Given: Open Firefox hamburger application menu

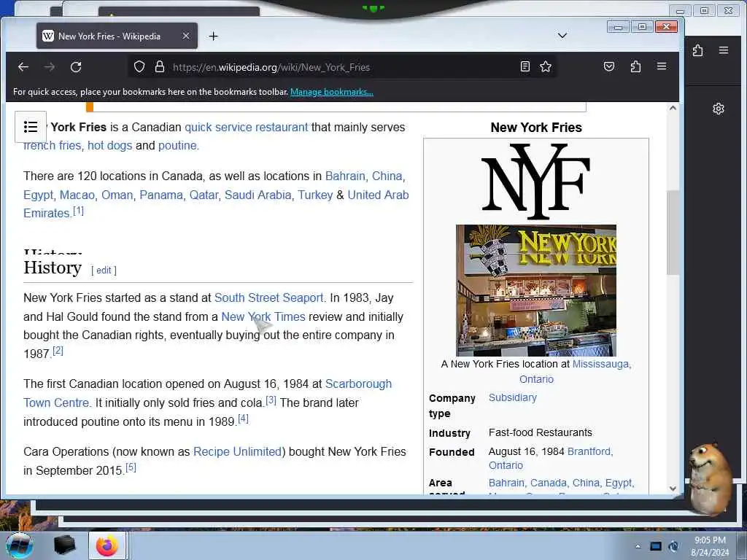Looking at the screenshot, I should click(662, 66).
